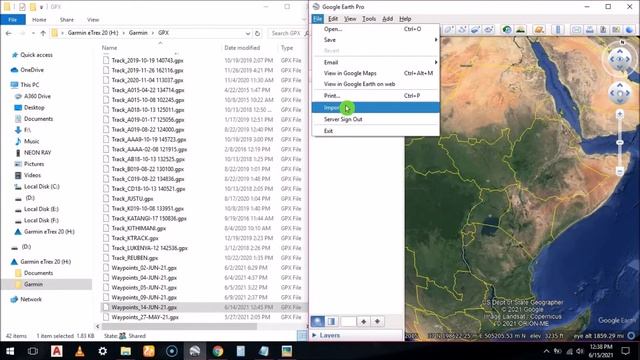Click zoom out minus on map slider
Image resolution: width=640 pixels, height=360 pixels.
620,171
